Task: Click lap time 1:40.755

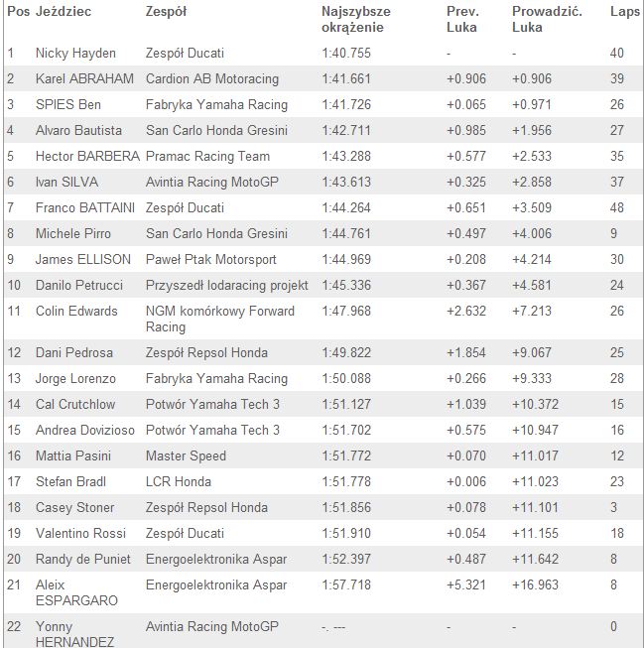Action: click(346, 53)
